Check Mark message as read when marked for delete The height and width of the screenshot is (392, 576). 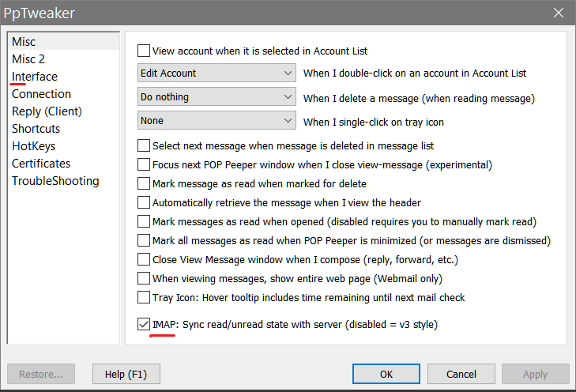point(144,183)
